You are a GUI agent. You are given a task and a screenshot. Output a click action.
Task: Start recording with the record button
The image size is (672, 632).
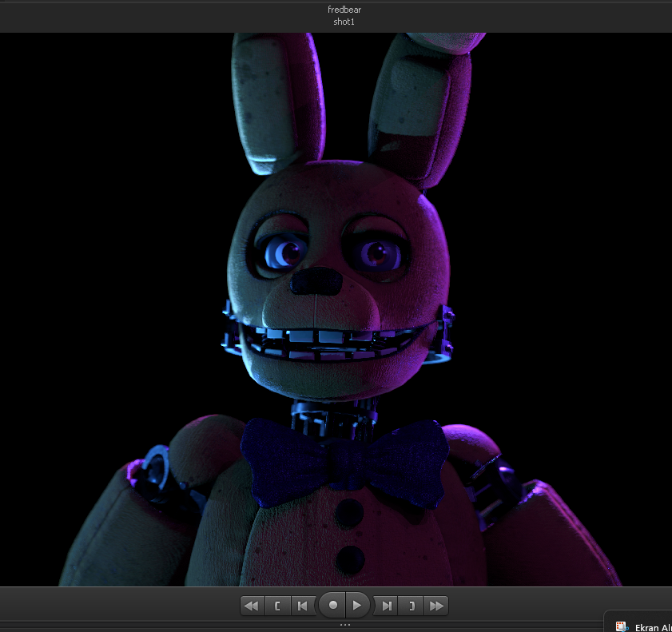332,605
